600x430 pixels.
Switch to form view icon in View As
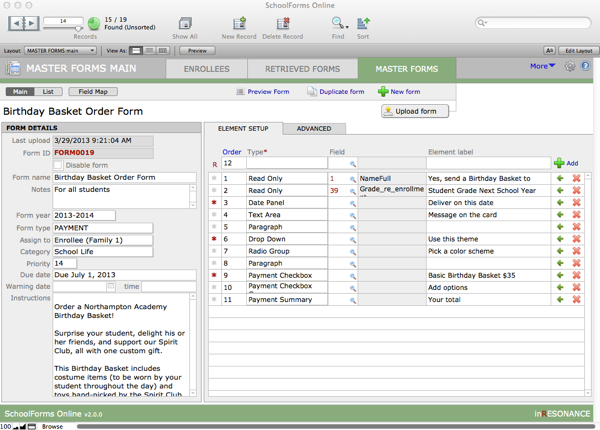135,50
